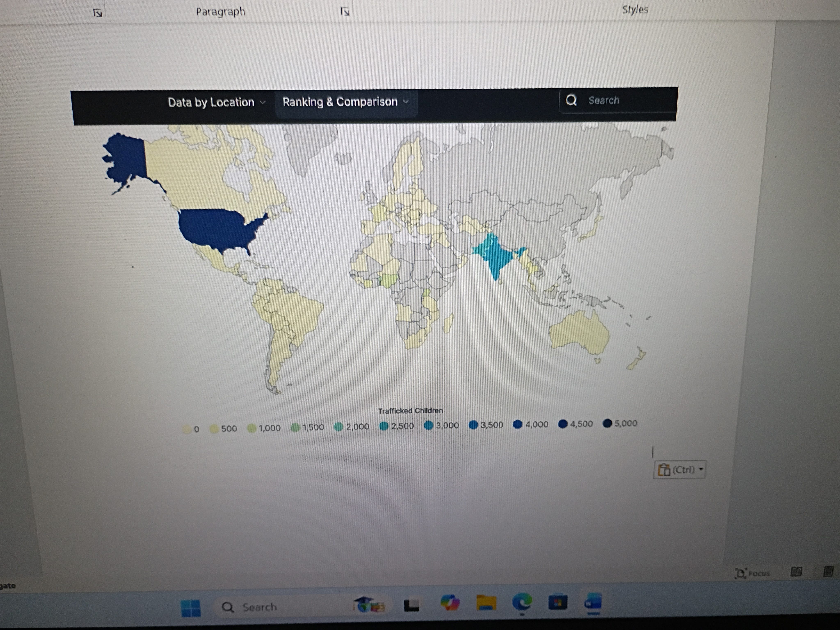Switch to Read Mode view

tap(796, 572)
